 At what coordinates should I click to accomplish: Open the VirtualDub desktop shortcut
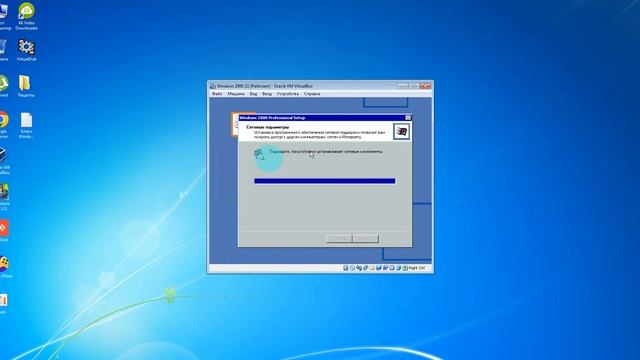pos(27,50)
